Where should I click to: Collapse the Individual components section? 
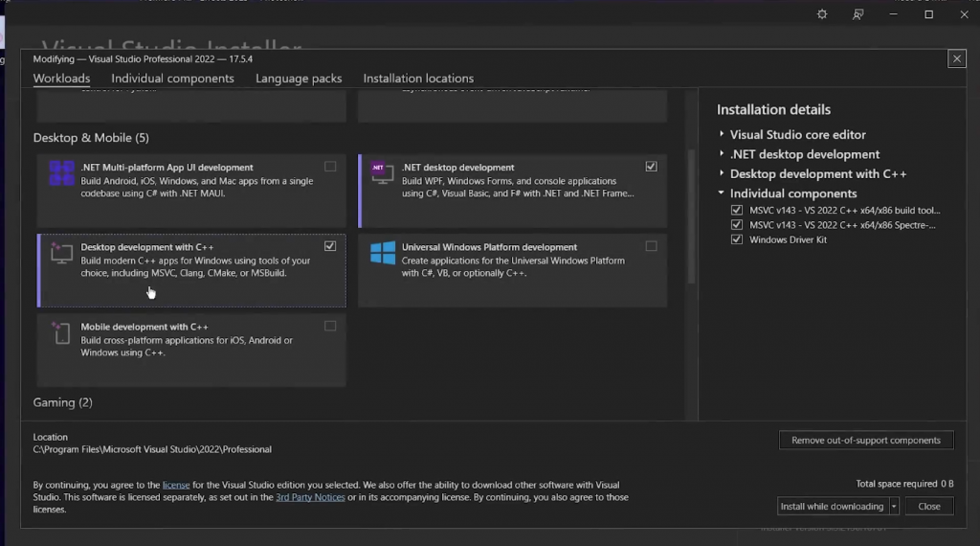pyautogui.click(x=722, y=193)
